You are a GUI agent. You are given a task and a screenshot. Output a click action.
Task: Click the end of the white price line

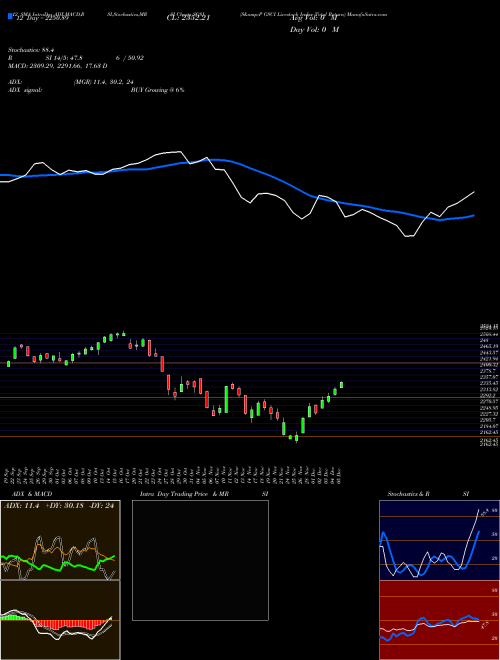click(x=474, y=192)
